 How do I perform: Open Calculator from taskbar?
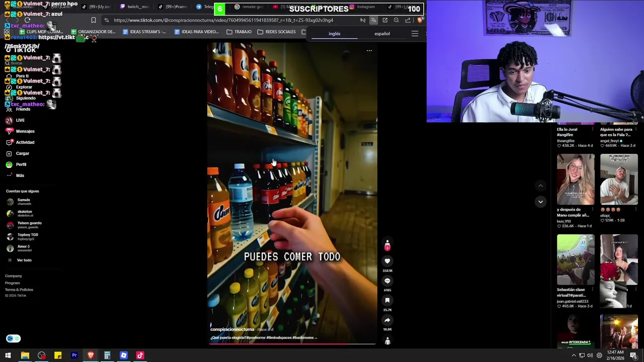(107, 355)
